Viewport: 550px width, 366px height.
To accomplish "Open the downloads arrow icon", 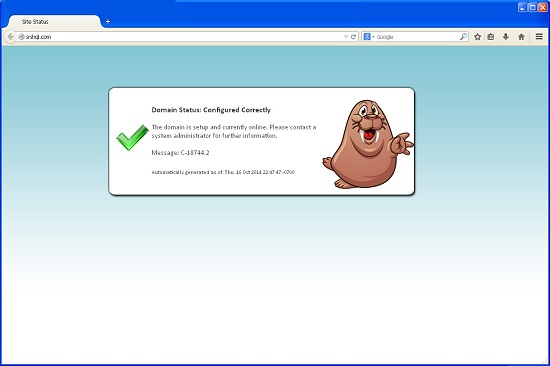I will point(506,36).
